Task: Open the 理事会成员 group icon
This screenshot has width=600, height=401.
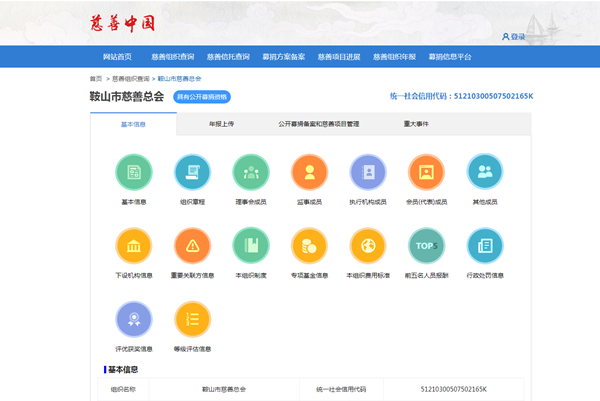Action: point(251,172)
